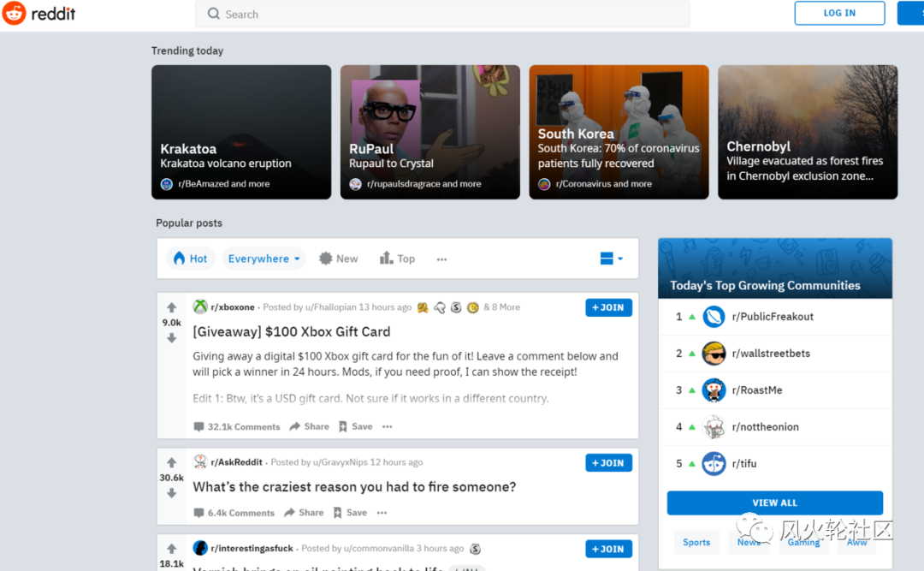Viewport: 924px width, 571px height.
Task: Click r/nottheonion community name
Action: [x=766, y=426]
